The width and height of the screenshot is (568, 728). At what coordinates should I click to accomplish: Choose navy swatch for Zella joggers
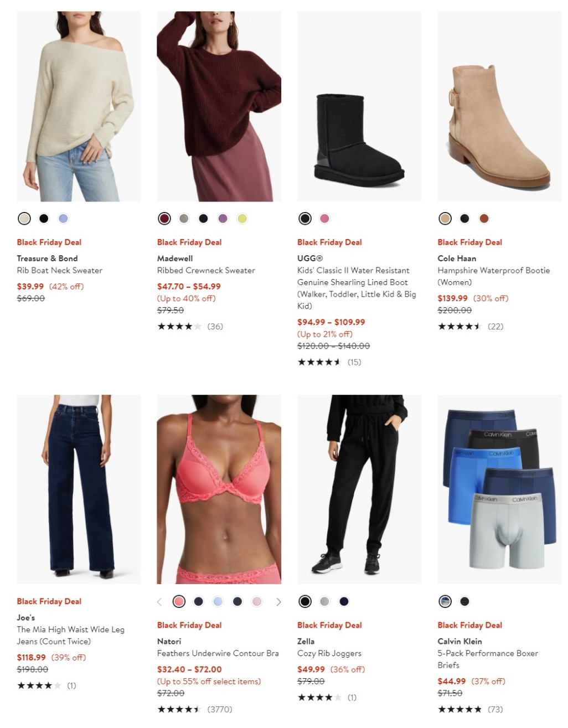(x=344, y=602)
